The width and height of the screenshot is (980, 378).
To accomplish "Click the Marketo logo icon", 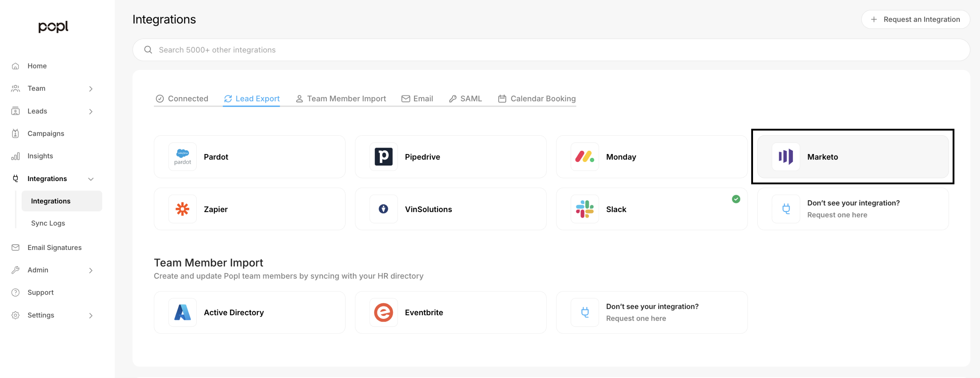I will click(785, 157).
